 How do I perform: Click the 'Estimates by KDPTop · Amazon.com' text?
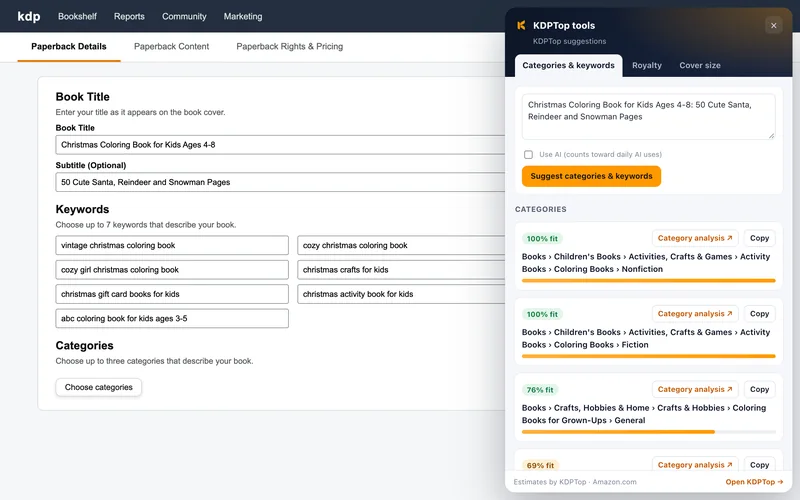575,482
